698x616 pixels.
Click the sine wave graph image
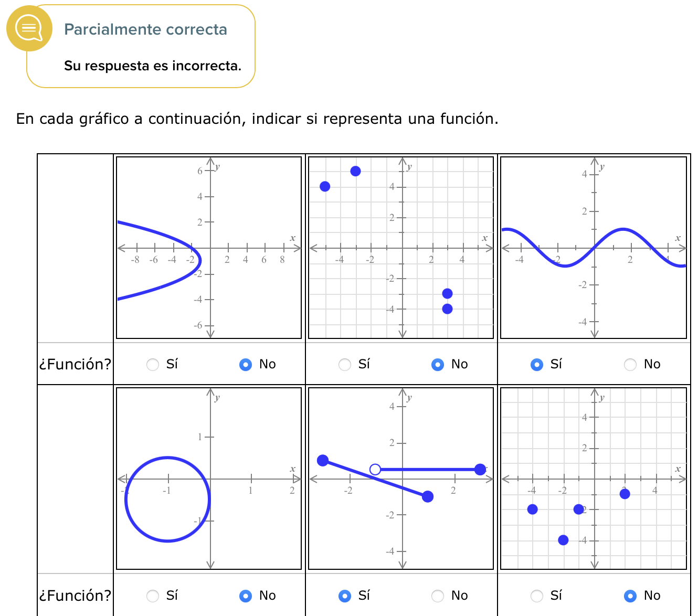594,248
